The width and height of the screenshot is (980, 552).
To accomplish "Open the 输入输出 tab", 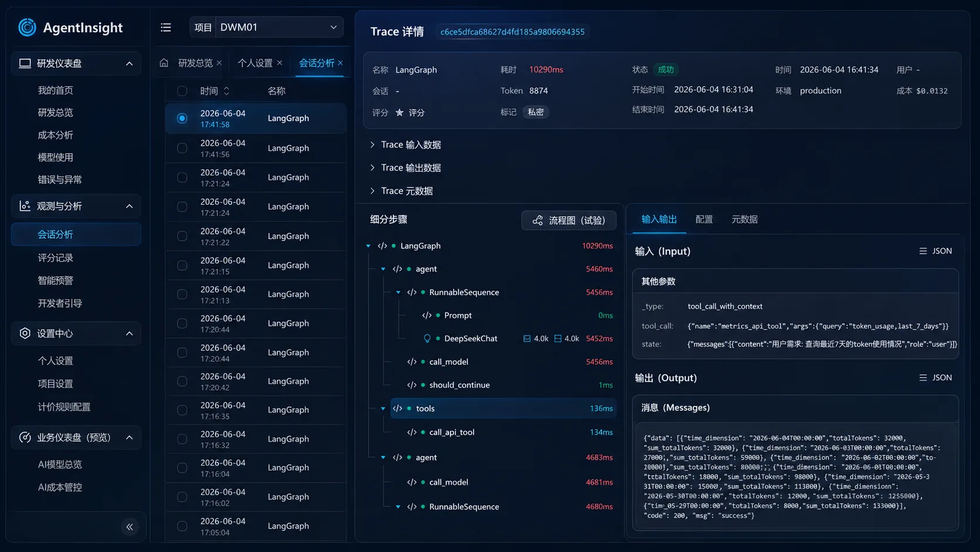I will point(659,219).
